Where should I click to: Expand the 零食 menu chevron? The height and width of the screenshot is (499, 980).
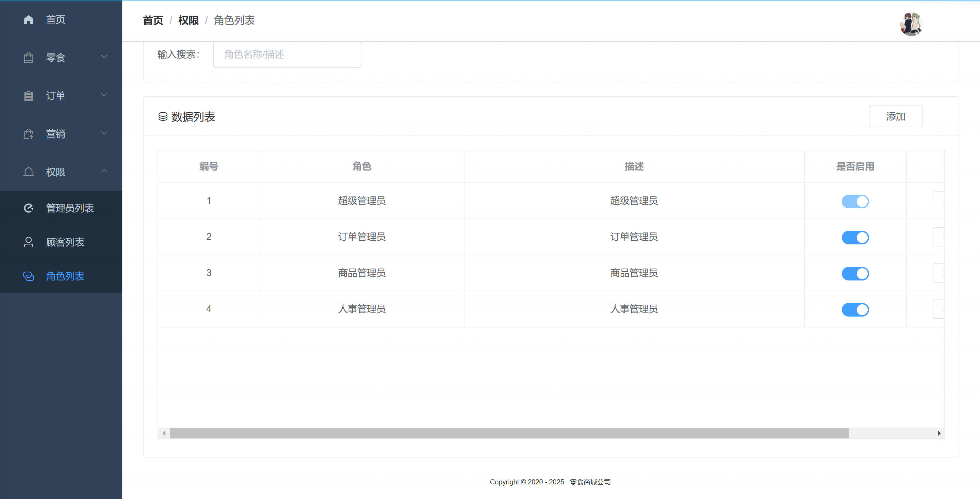pyautogui.click(x=104, y=57)
